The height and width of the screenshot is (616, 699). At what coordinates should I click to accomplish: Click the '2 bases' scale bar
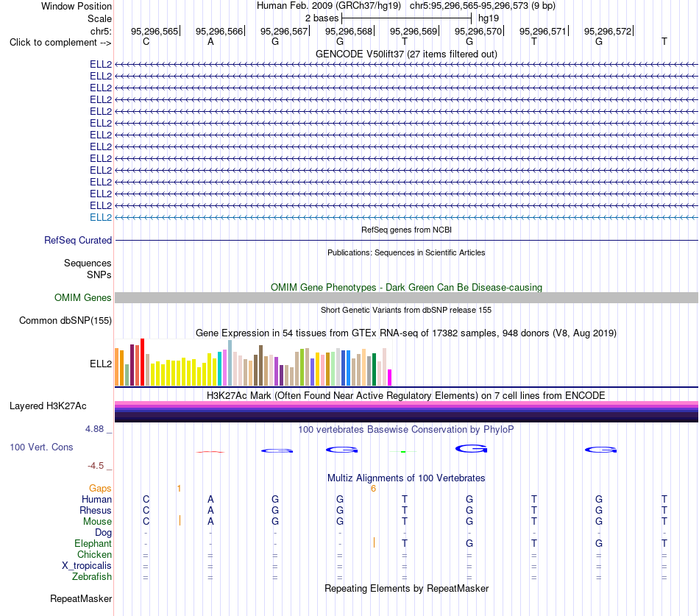click(x=407, y=18)
